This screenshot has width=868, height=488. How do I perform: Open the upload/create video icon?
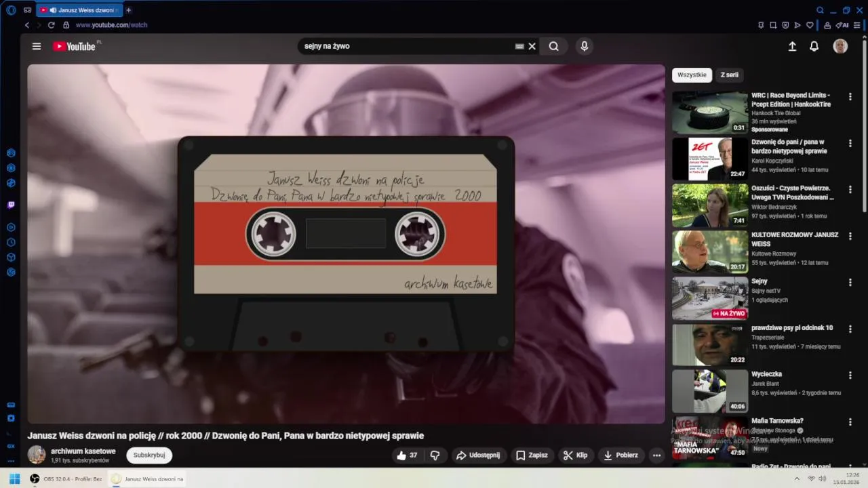coord(792,46)
